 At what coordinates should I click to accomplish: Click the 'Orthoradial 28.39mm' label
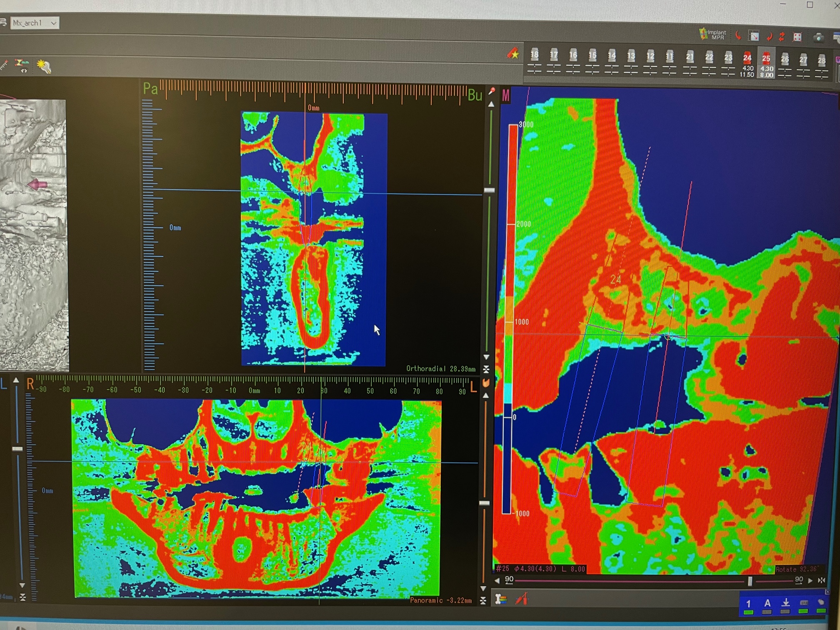pyautogui.click(x=440, y=368)
